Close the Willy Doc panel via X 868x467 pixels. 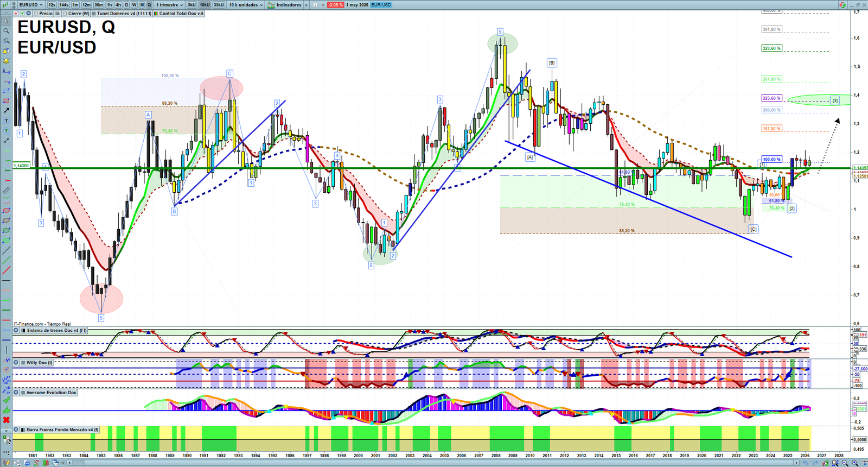tap(16, 362)
